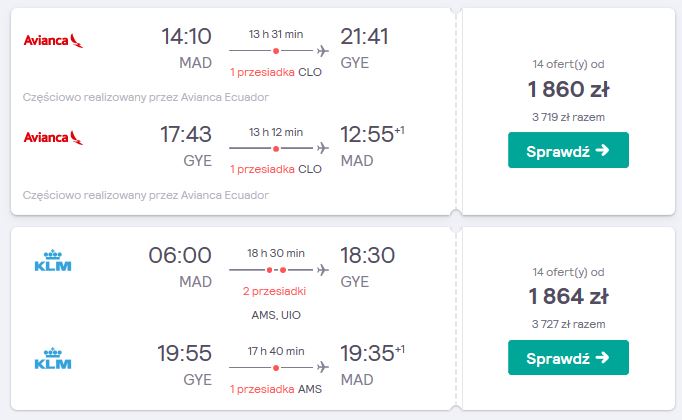Click the Avianca logo on the outbound flight
This screenshot has width=682, height=420.
coord(53,40)
